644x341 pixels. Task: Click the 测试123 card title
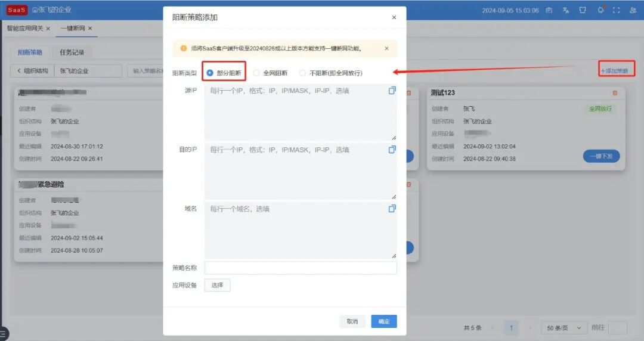pos(442,93)
